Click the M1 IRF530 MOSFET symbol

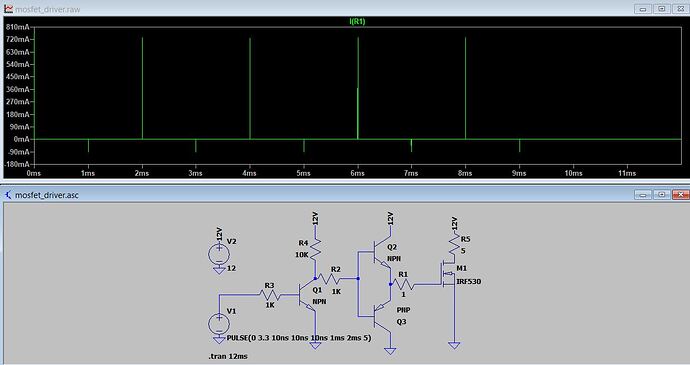click(x=449, y=276)
